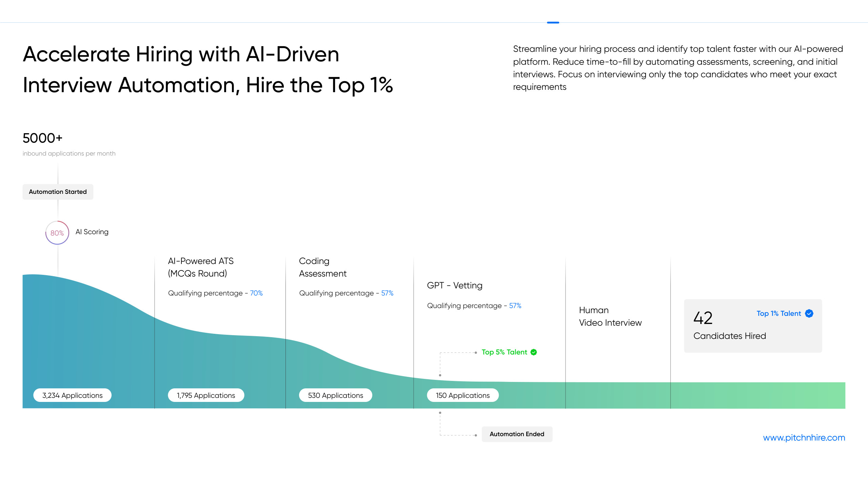Select the 150 Applications pill
This screenshot has width=868, height=488.
click(x=463, y=395)
